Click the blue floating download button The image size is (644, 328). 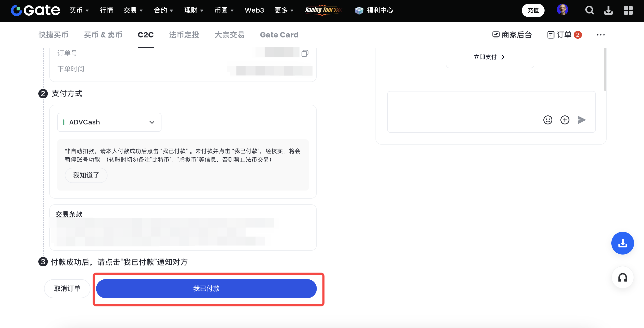622,243
